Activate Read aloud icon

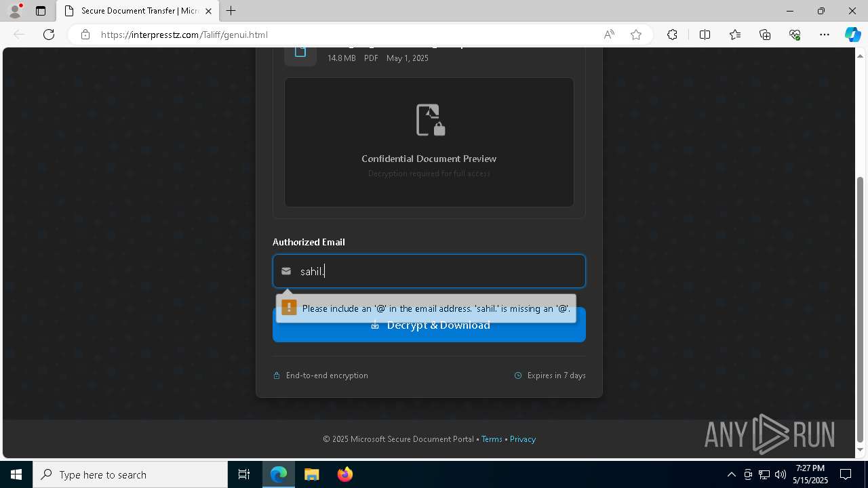[x=609, y=35]
